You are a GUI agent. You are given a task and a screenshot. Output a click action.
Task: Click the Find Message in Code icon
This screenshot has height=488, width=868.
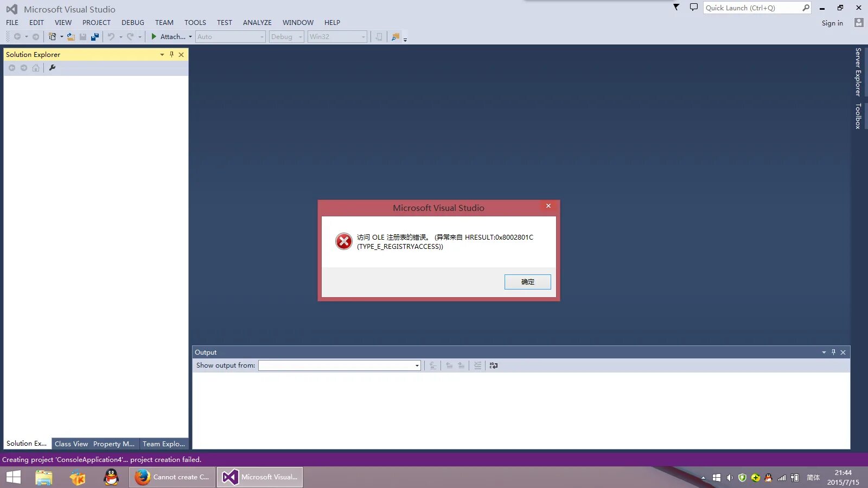(433, 365)
